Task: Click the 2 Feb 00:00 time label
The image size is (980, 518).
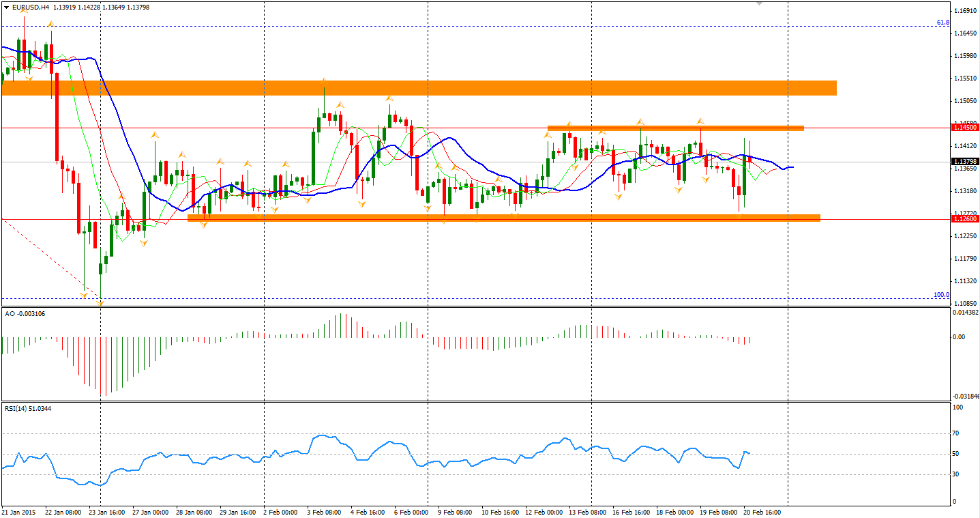Action: [280, 511]
